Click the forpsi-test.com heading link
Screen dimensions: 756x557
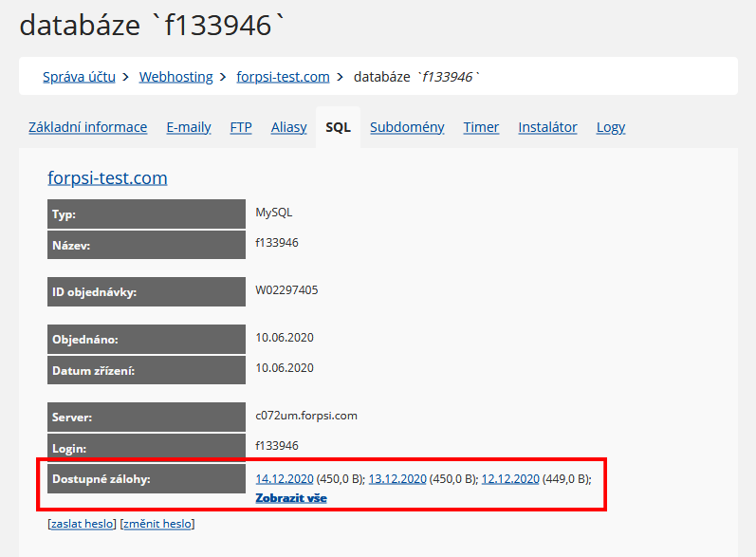coord(107,178)
